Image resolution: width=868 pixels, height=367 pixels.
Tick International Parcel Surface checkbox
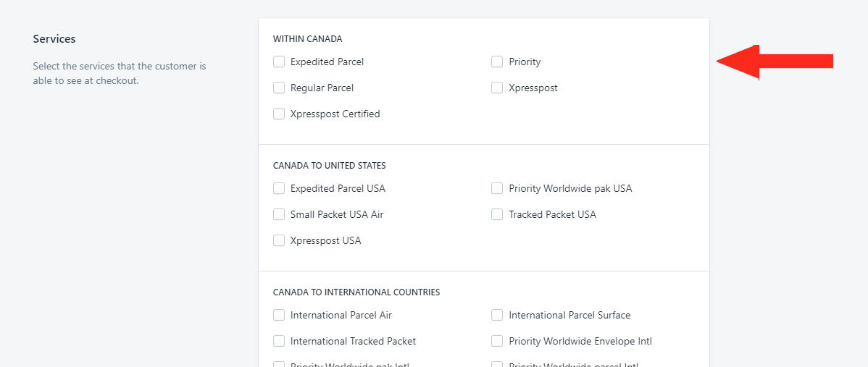(x=497, y=315)
